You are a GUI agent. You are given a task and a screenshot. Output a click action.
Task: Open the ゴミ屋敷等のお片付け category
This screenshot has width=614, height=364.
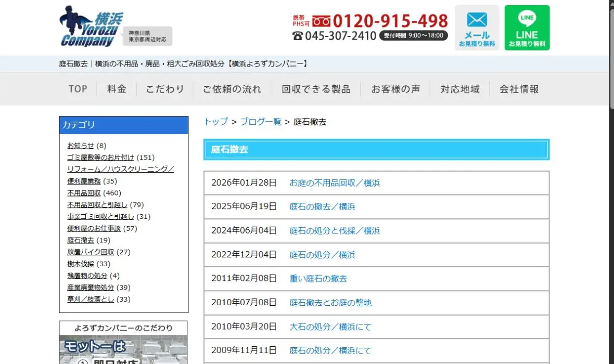point(100,158)
